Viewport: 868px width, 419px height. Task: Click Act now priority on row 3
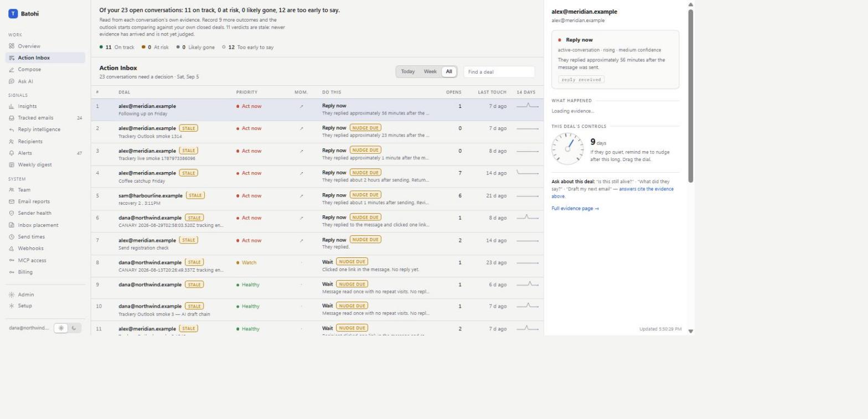(249, 151)
